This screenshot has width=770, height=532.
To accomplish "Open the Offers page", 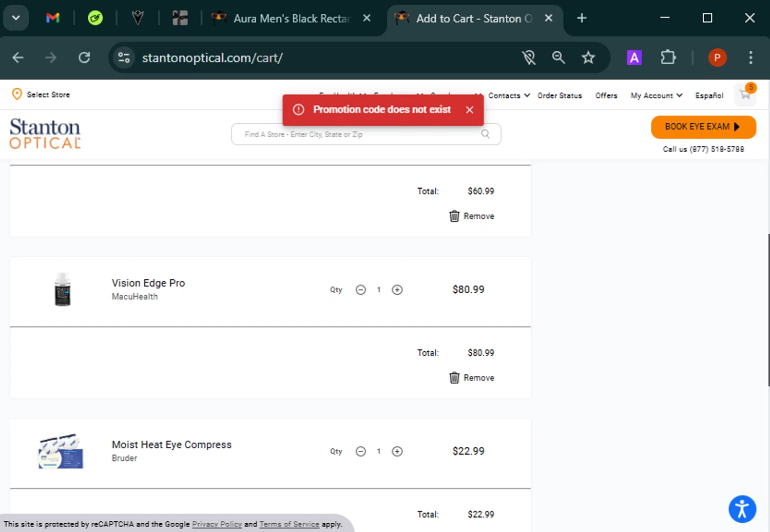I will [x=606, y=96].
